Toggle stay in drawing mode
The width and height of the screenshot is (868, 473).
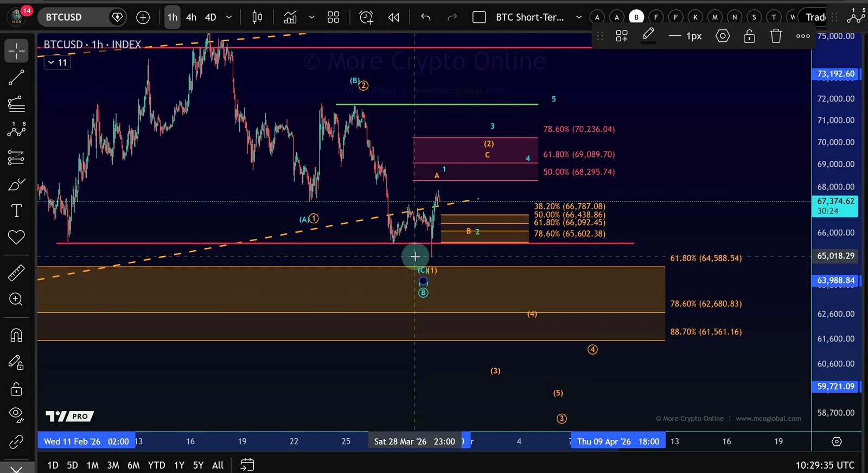coord(16,362)
